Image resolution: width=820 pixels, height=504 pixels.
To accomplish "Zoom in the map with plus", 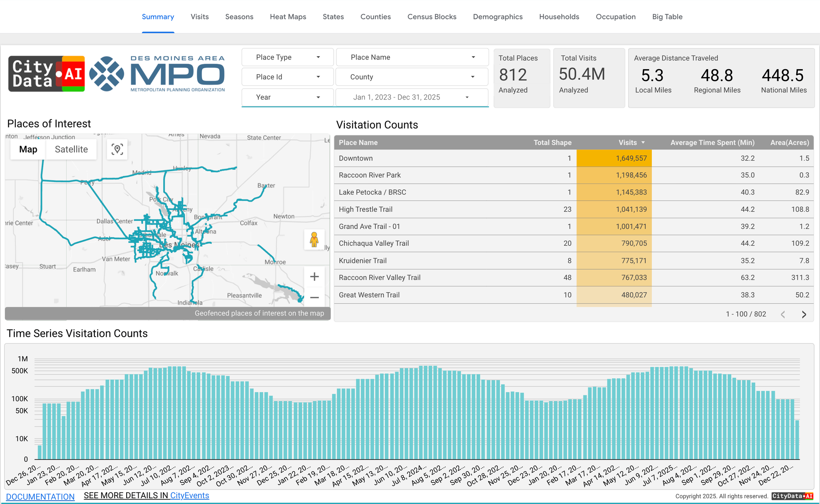I will tap(314, 277).
